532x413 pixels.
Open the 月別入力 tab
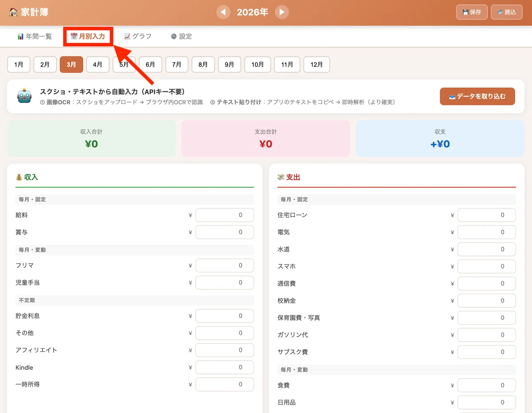[x=88, y=36]
